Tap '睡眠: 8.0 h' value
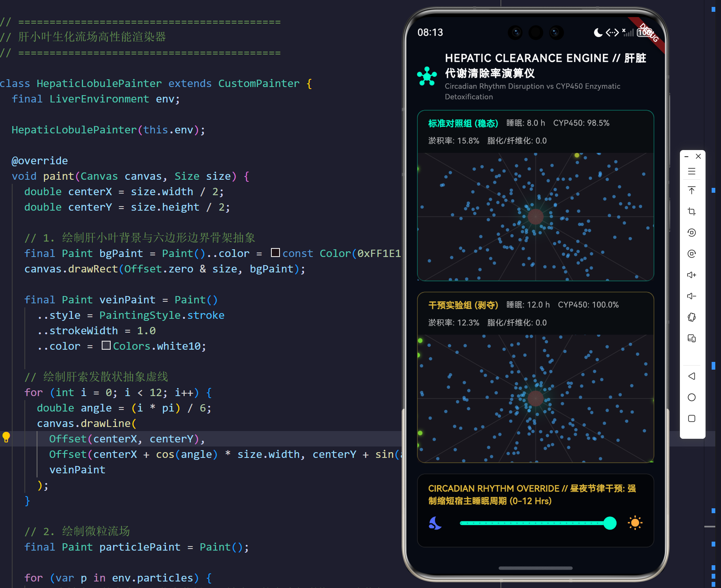Screen dimensions: 721x588 [525, 123]
